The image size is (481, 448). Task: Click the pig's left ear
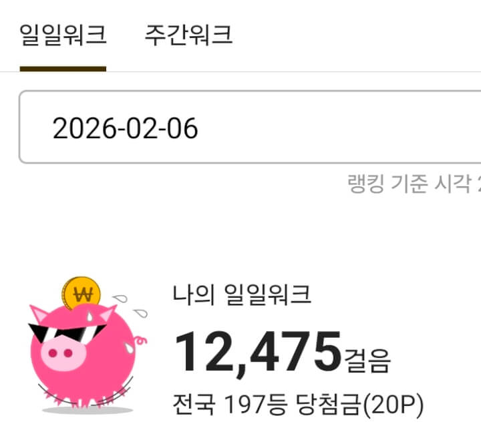(38, 313)
